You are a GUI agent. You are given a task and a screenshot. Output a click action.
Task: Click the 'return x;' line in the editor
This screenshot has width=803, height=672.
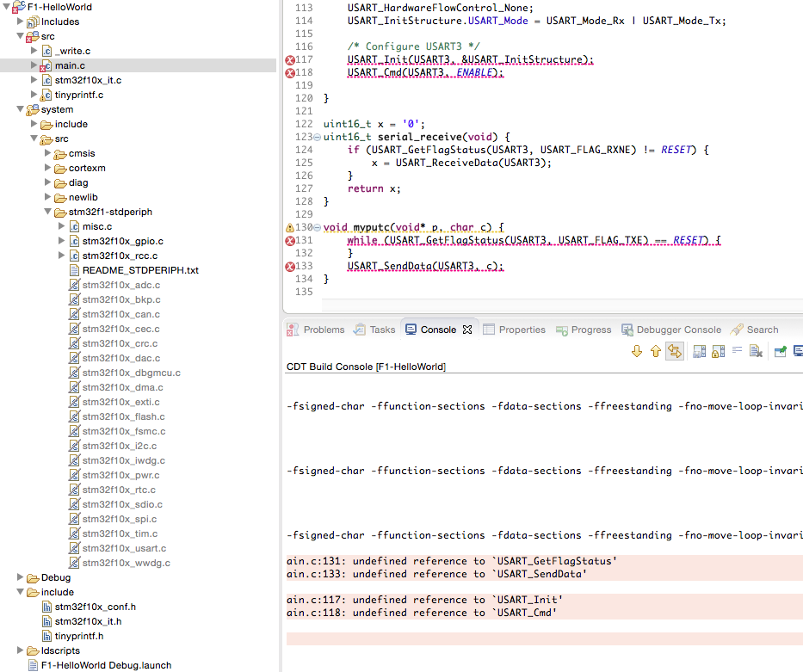pos(374,188)
